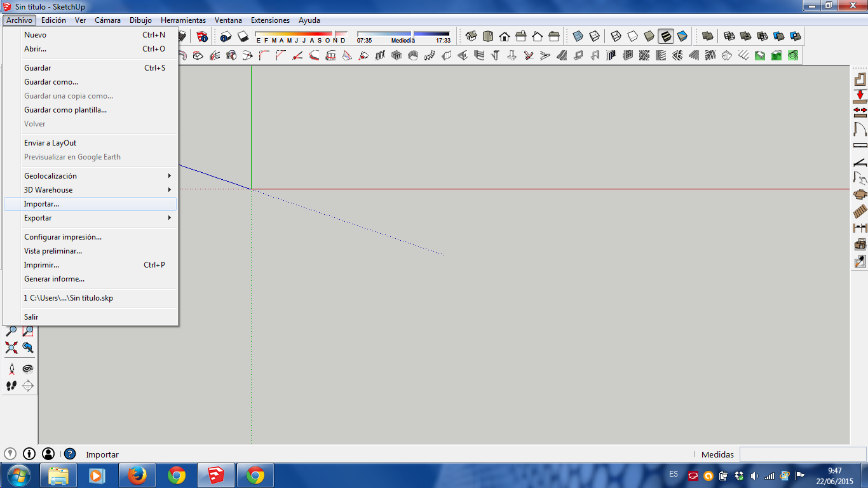
Task: Select the Shaded With Textures style
Action: coord(665,36)
